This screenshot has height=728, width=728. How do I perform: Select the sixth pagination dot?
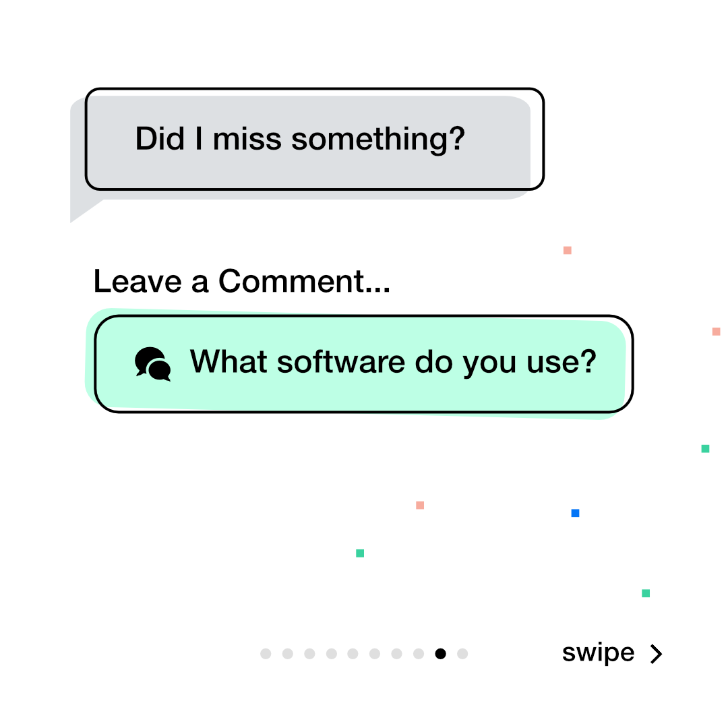click(375, 654)
